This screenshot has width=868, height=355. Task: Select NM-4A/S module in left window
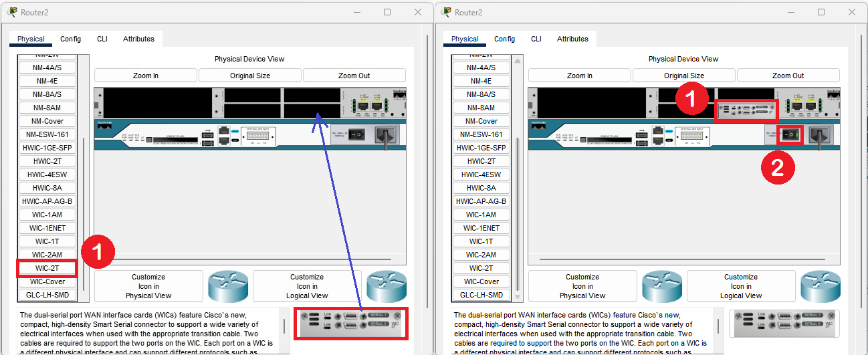pyautogui.click(x=47, y=68)
